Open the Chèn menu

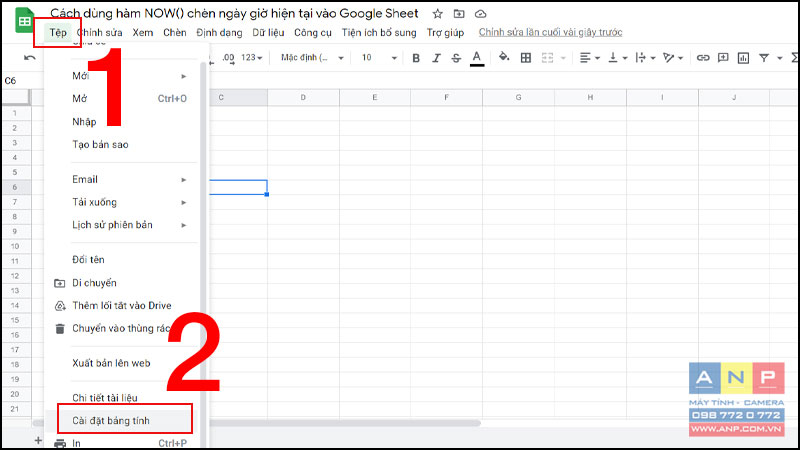(174, 33)
